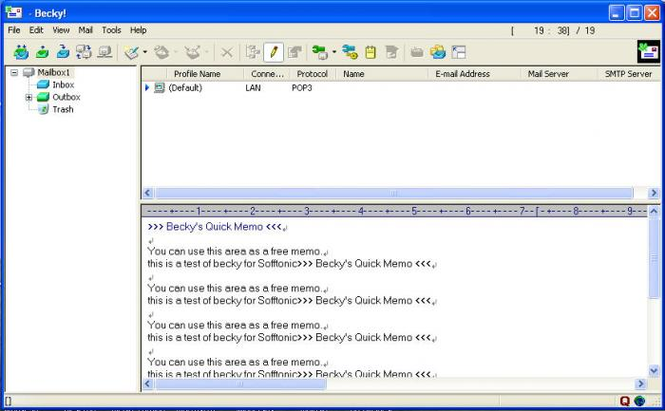Click the Becky! logo icon at toolbar right
Screen dimensions: 665x411
click(x=648, y=51)
